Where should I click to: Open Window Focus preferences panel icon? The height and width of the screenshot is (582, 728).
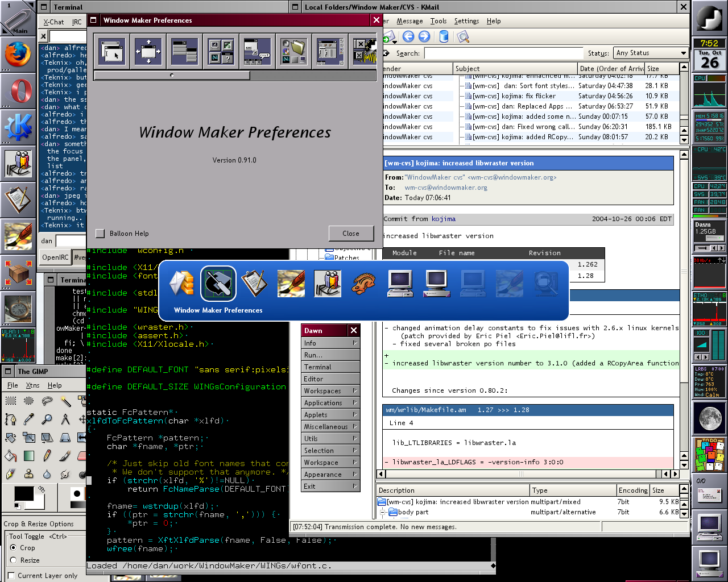111,51
